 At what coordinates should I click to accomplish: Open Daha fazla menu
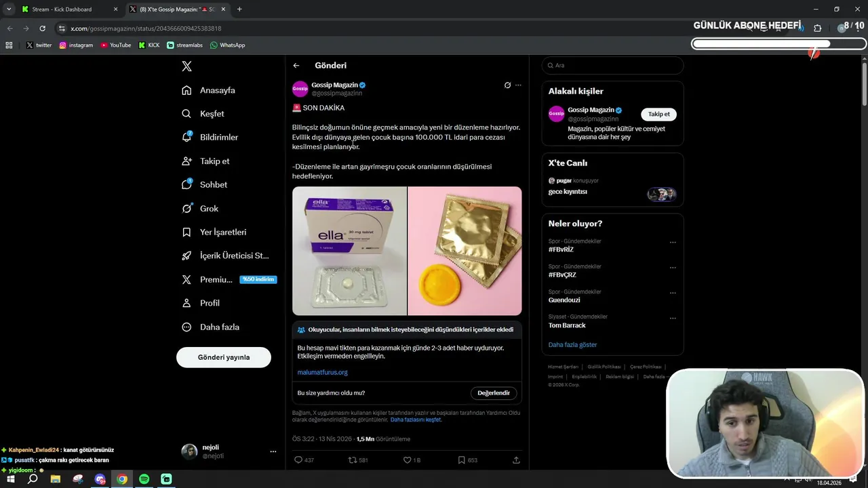211,327
